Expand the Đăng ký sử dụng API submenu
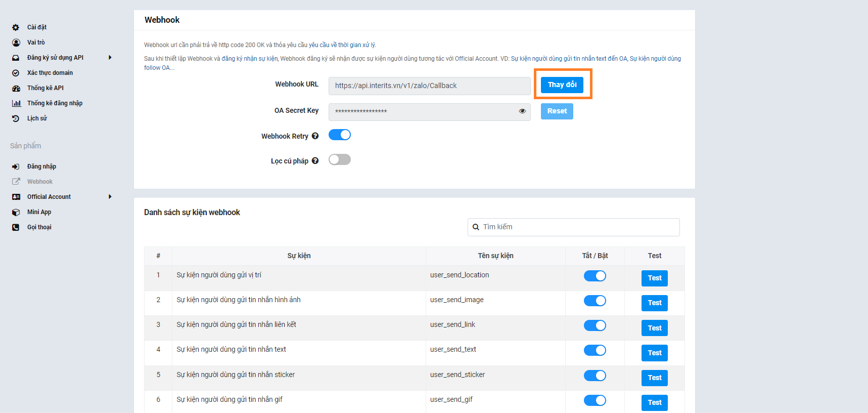The width and height of the screenshot is (868, 413). pyautogui.click(x=110, y=58)
